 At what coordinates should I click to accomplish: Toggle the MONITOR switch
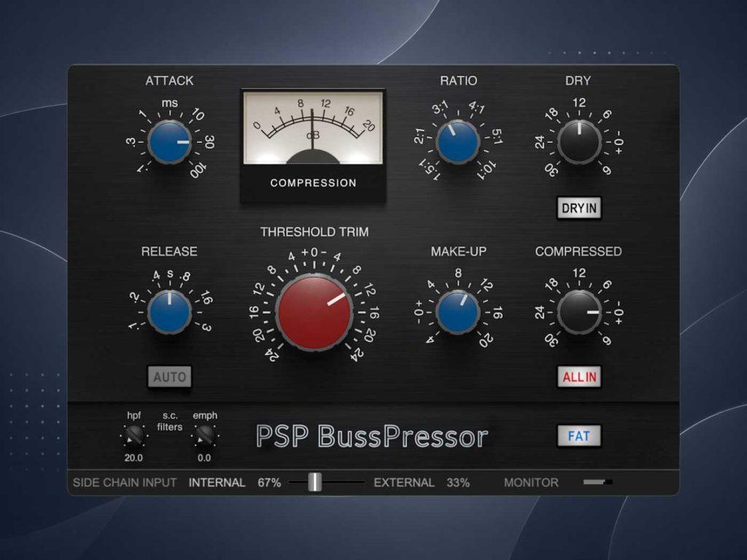[597, 482]
